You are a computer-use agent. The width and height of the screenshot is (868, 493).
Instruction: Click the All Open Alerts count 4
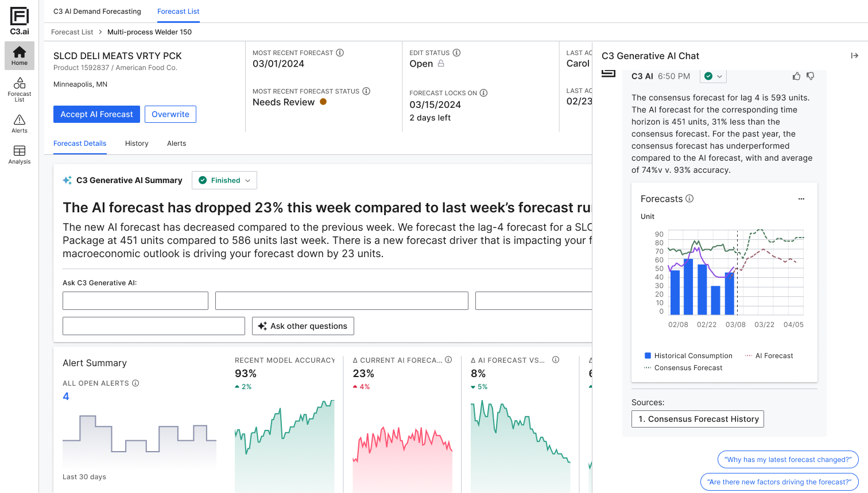pyautogui.click(x=66, y=397)
